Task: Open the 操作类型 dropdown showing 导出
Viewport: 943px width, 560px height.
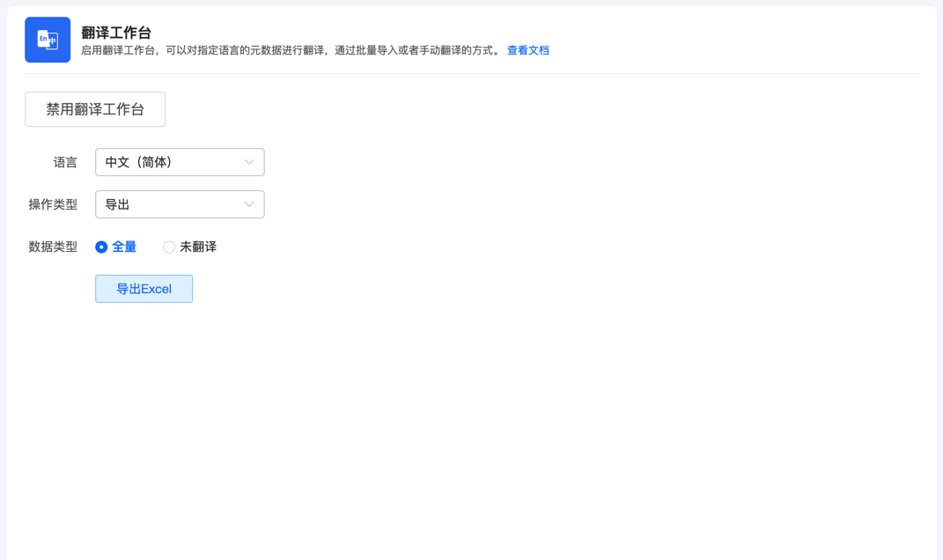Action: tap(180, 204)
